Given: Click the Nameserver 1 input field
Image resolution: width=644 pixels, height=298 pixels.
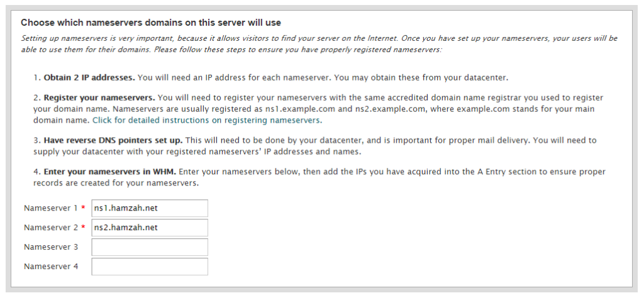Looking at the screenshot, I should click(150, 208).
